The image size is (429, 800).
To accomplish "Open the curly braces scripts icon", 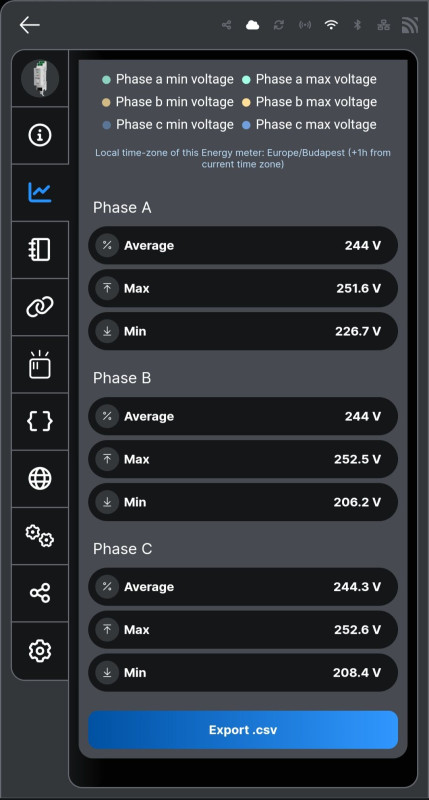I will point(40,421).
